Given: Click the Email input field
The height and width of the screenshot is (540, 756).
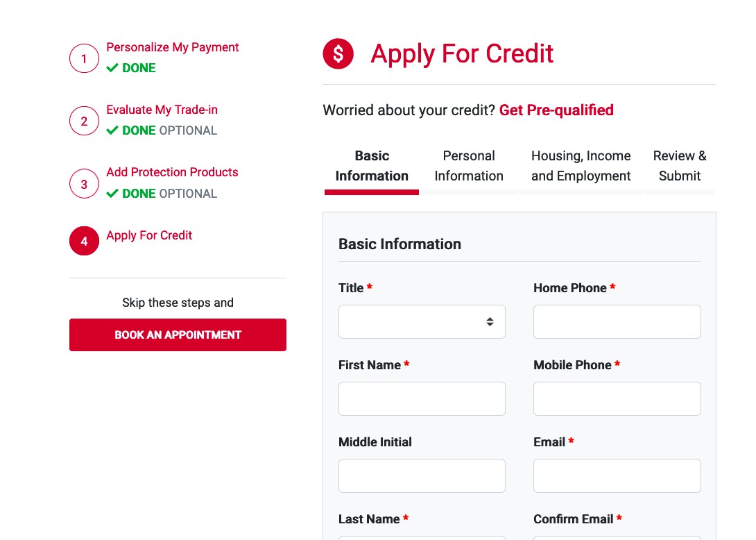Looking at the screenshot, I should [x=617, y=476].
